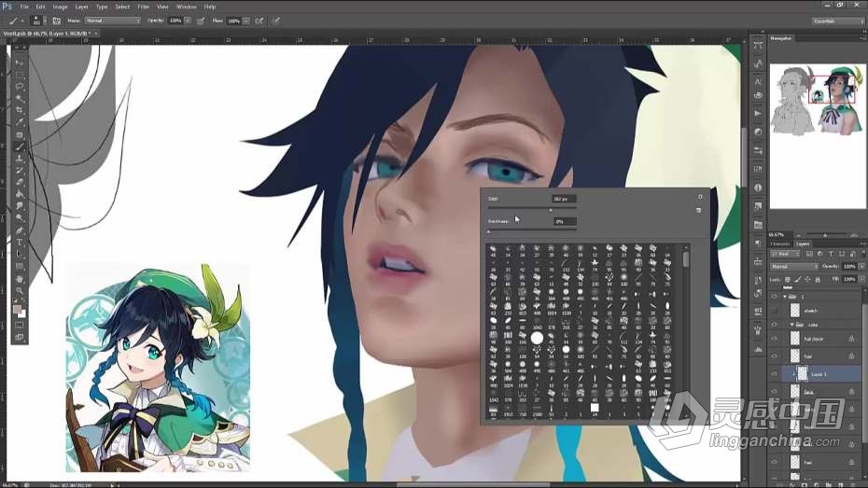Select the History Brush tool

pos(20,171)
